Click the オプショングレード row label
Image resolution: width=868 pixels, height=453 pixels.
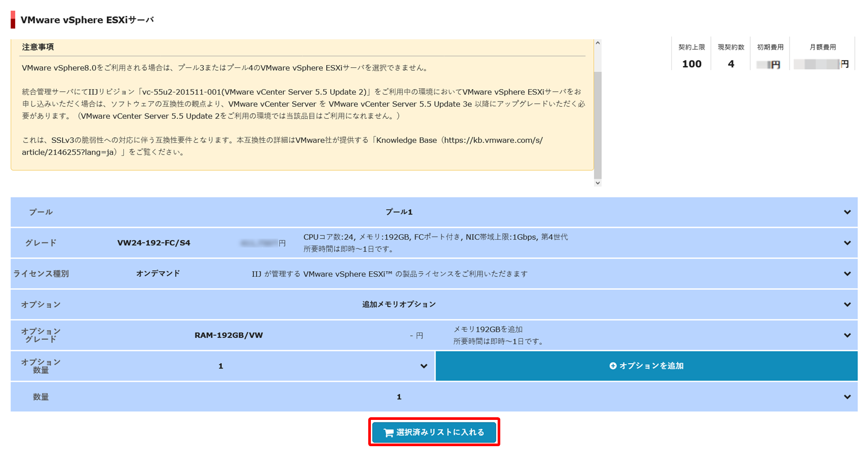41,335
